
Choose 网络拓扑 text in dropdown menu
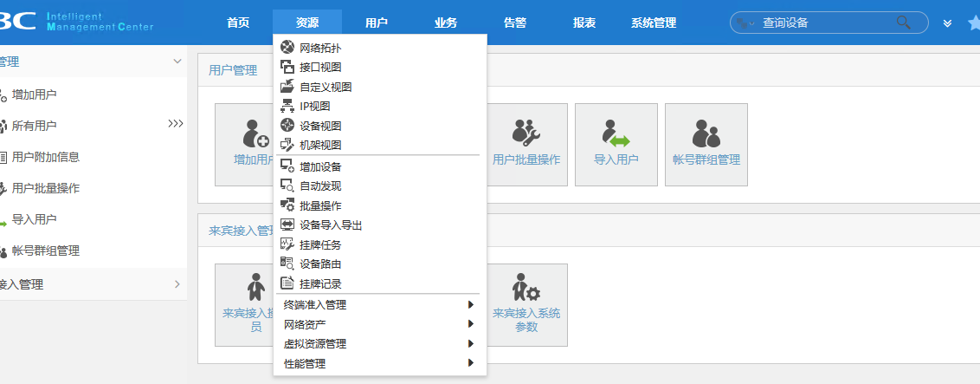(320, 49)
